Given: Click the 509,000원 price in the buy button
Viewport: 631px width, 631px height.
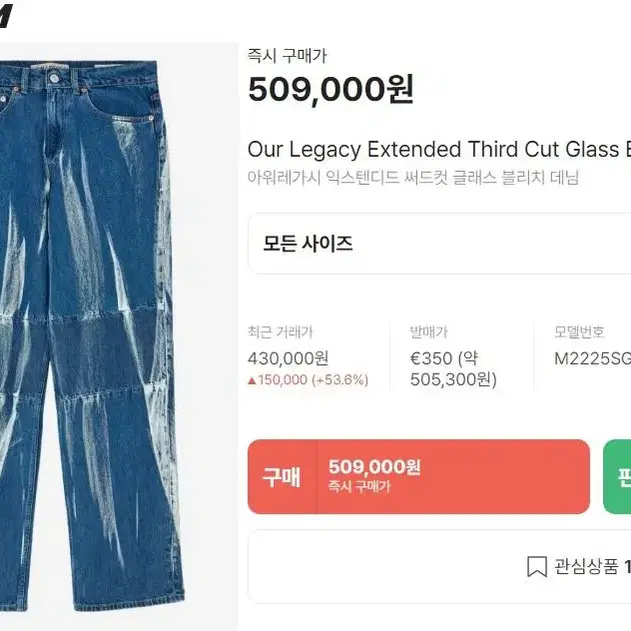Looking at the screenshot, I should coord(374,467).
